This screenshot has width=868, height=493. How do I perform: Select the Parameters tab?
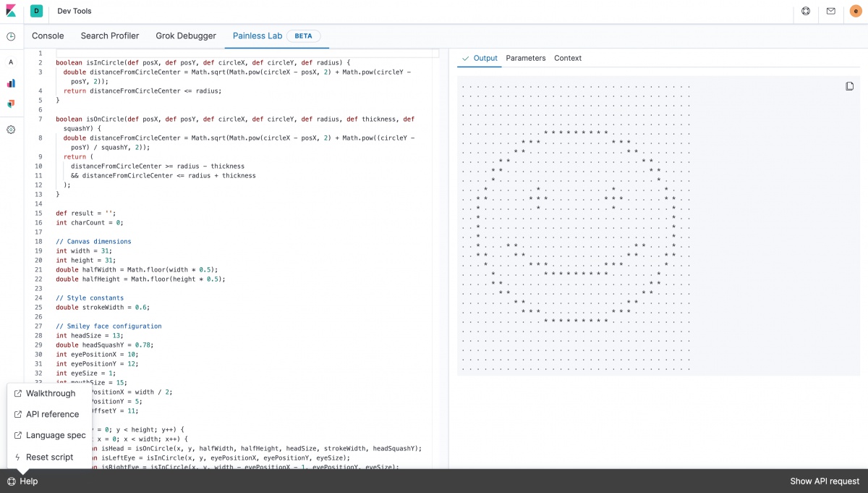(526, 58)
